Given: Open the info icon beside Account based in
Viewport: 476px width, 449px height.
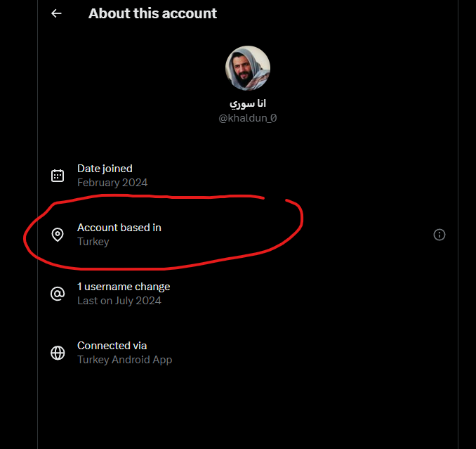Looking at the screenshot, I should point(439,235).
